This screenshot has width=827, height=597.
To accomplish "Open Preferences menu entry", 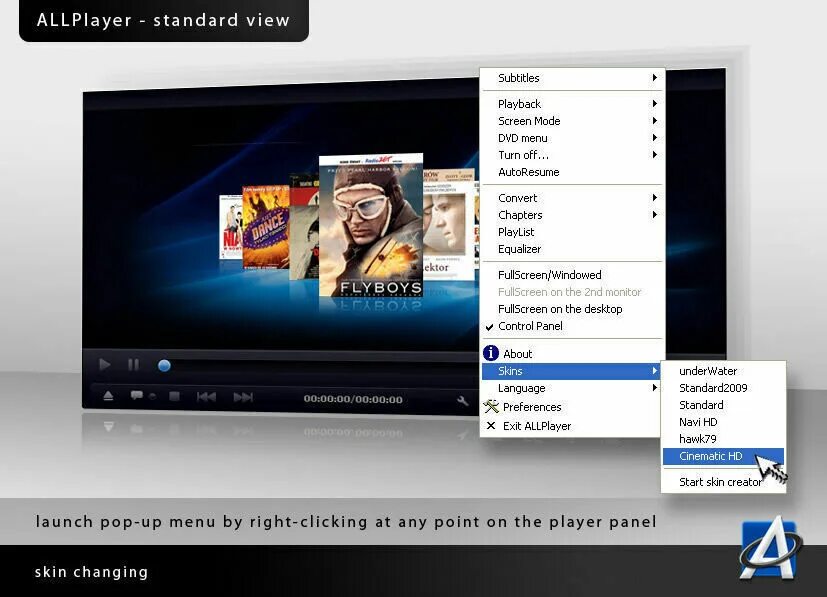I will click(573, 407).
